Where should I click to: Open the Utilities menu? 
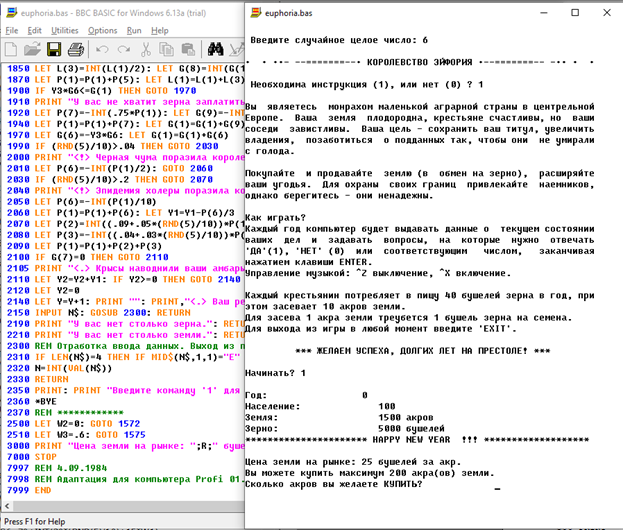coord(64,31)
